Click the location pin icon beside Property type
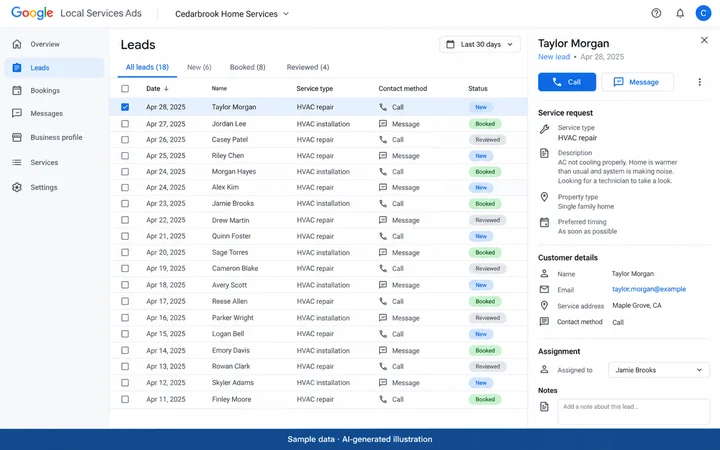720x450 pixels. tap(544, 197)
